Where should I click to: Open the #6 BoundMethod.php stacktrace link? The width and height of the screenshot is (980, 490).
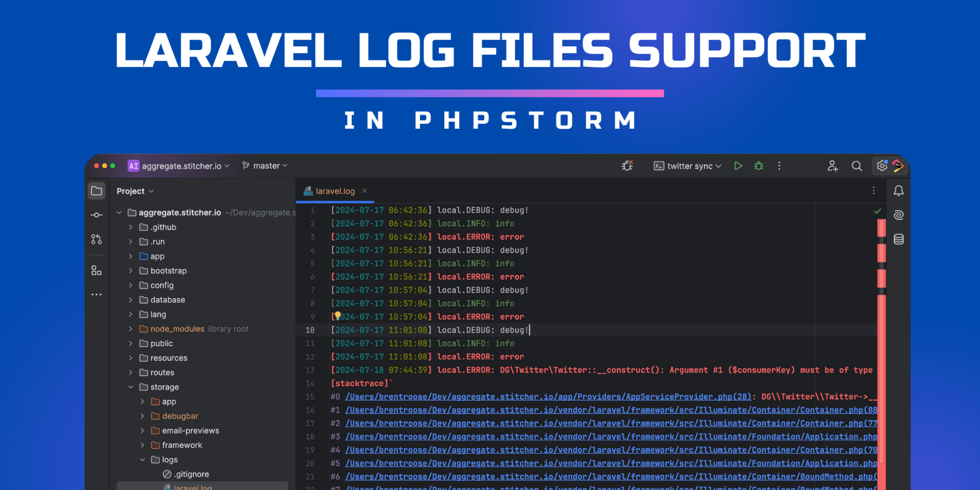(611, 477)
